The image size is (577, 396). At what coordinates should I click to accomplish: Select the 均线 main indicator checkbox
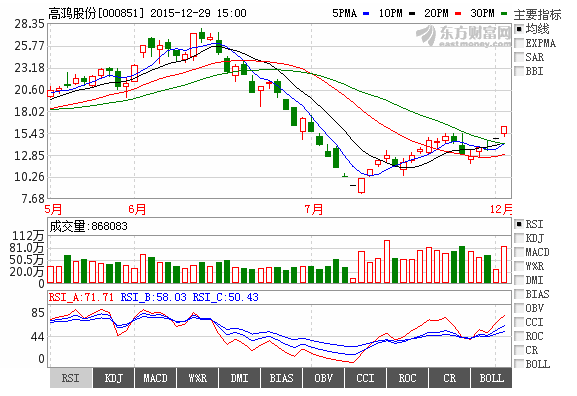tap(519, 29)
